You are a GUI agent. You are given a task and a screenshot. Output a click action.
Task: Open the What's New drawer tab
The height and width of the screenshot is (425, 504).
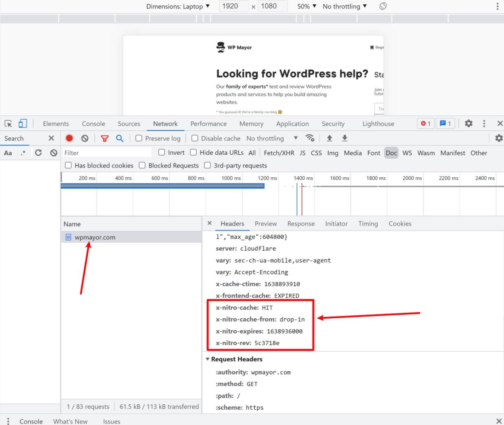click(x=70, y=421)
